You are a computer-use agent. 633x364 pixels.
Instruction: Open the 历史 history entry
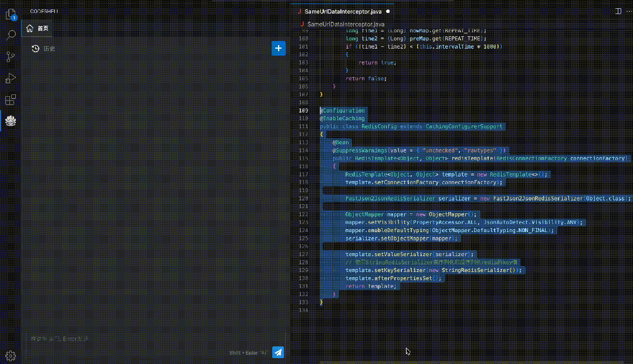pos(43,49)
